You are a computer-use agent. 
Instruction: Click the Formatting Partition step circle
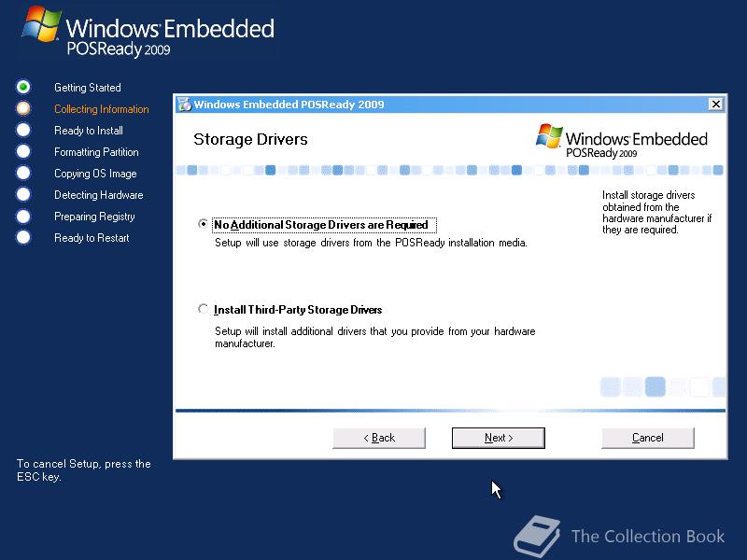[x=22, y=151]
